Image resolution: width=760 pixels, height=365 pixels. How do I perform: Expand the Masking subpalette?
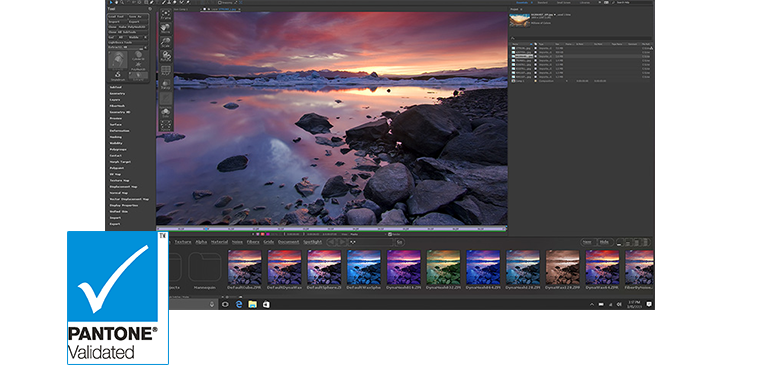pos(115,137)
